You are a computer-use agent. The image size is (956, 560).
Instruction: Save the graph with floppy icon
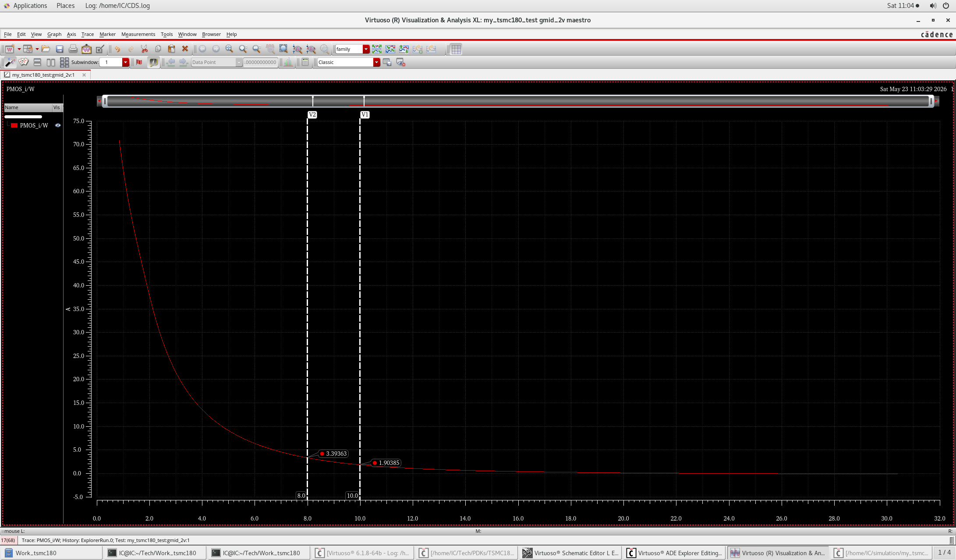click(x=60, y=49)
